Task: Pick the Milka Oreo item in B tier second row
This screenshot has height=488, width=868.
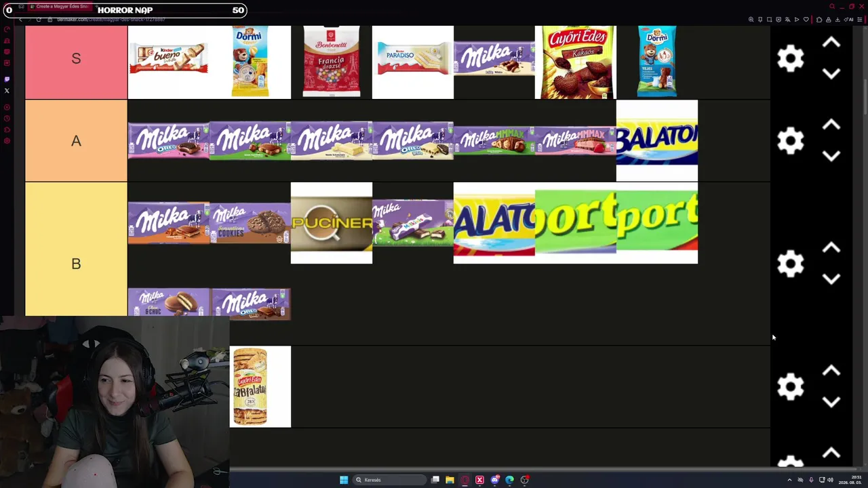Action: click(x=250, y=303)
